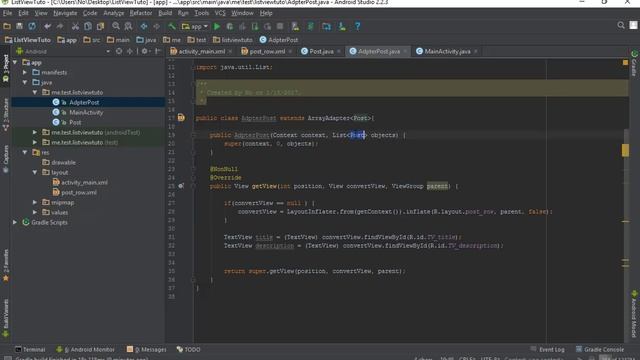The width and height of the screenshot is (640, 360).
Task: Expand the values folder node
Action: pos(35,212)
